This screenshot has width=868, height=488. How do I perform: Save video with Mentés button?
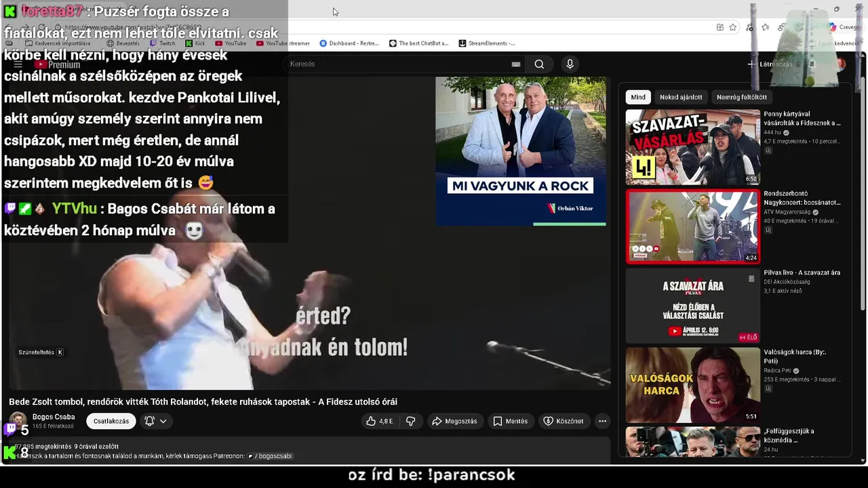tap(510, 421)
